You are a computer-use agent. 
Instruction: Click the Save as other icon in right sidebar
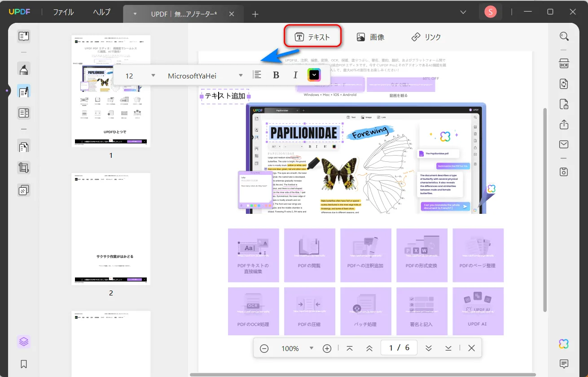(564, 172)
